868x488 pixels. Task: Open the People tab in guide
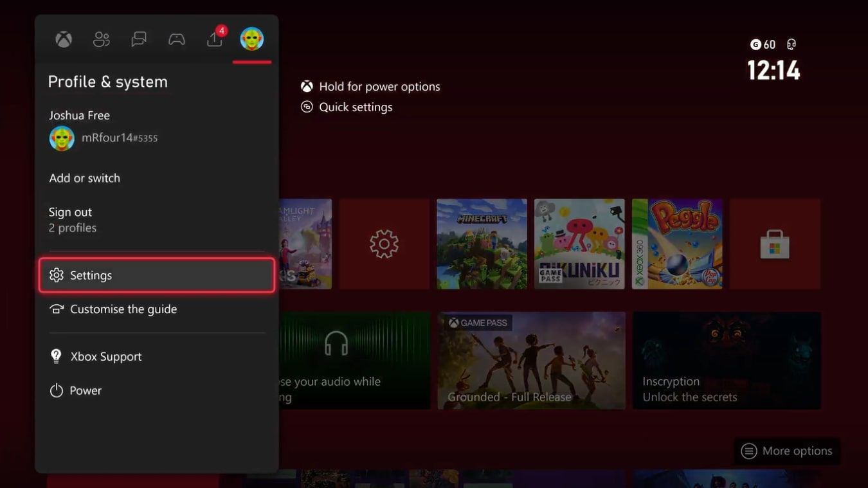point(102,40)
